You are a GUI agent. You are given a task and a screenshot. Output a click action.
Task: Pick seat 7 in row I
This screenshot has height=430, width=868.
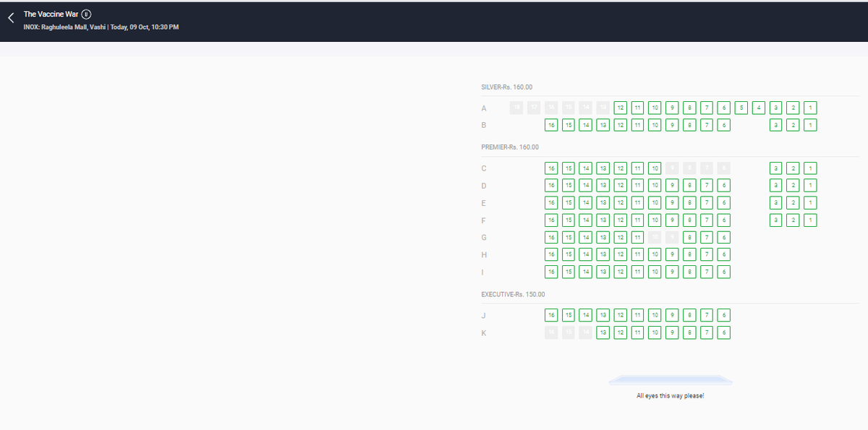pyautogui.click(x=707, y=272)
